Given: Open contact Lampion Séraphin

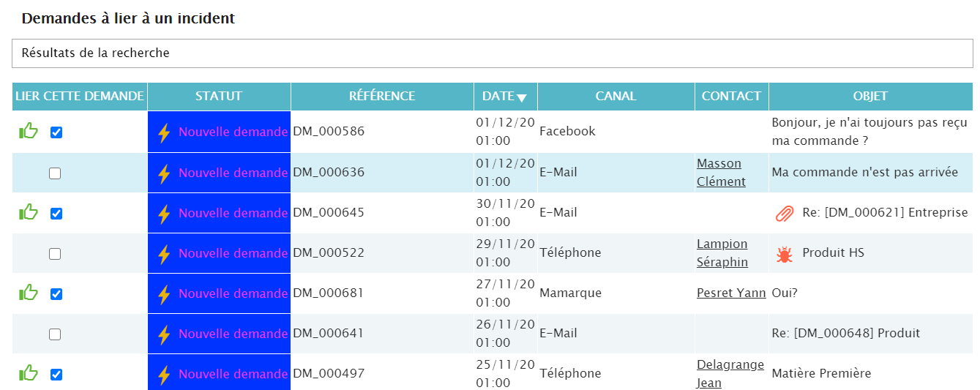Looking at the screenshot, I should point(722,253).
